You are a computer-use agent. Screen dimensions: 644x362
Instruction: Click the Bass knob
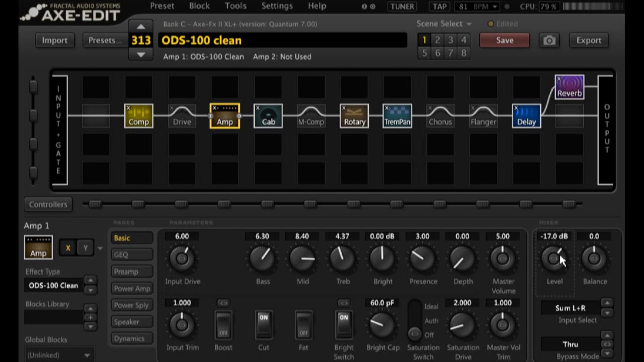[263, 258]
